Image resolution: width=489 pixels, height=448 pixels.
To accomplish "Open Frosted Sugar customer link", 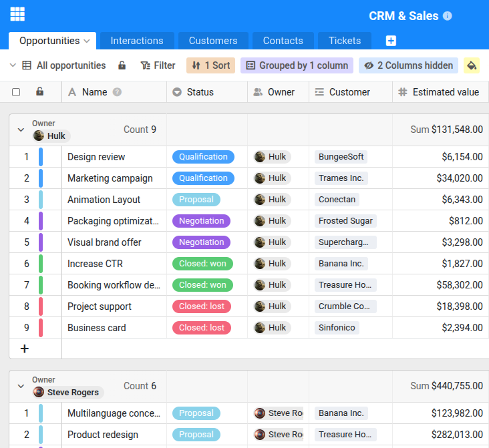I will tap(345, 221).
